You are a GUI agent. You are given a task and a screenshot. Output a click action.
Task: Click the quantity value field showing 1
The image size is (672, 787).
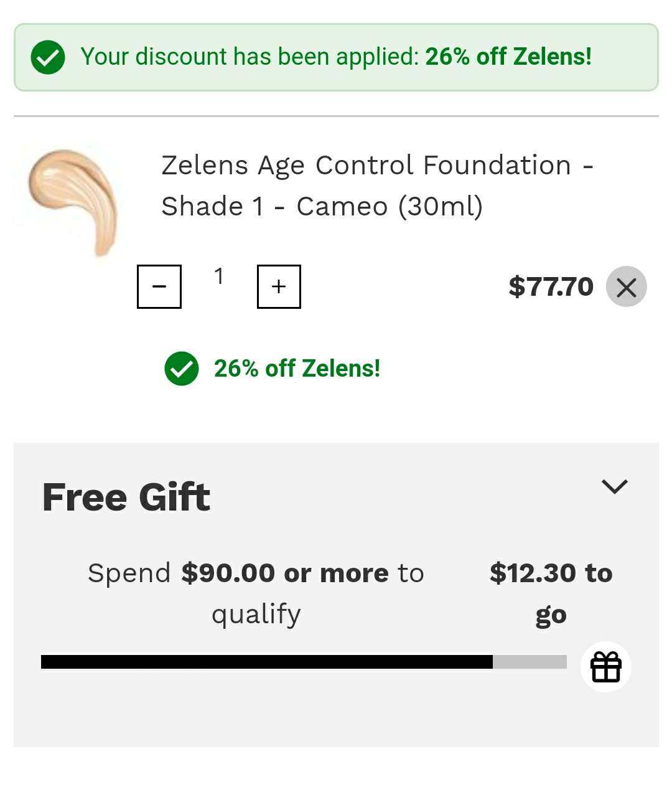pyautogui.click(x=219, y=276)
